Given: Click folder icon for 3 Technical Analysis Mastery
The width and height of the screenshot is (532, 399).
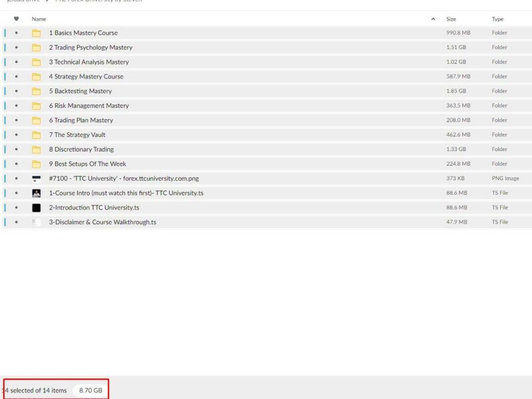Looking at the screenshot, I should (37, 62).
